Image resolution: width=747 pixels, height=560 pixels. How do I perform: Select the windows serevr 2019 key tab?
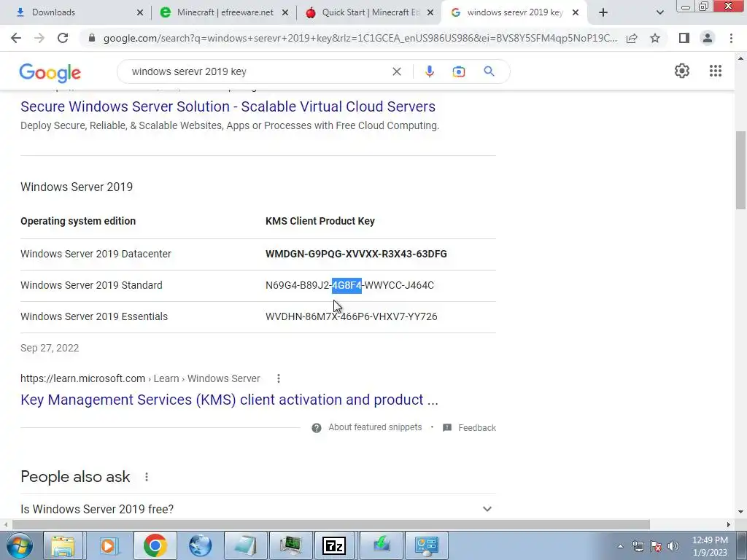(x=514, y=12)
